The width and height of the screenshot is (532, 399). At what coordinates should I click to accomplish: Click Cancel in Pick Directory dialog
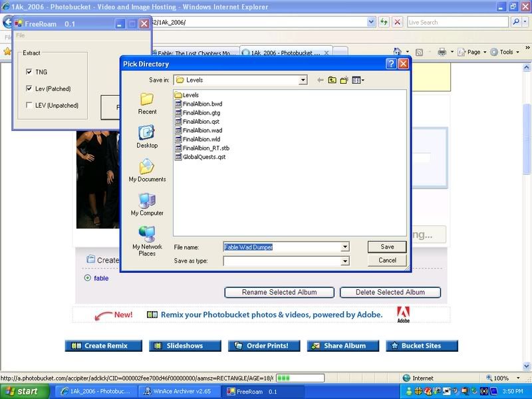point(387,260)
